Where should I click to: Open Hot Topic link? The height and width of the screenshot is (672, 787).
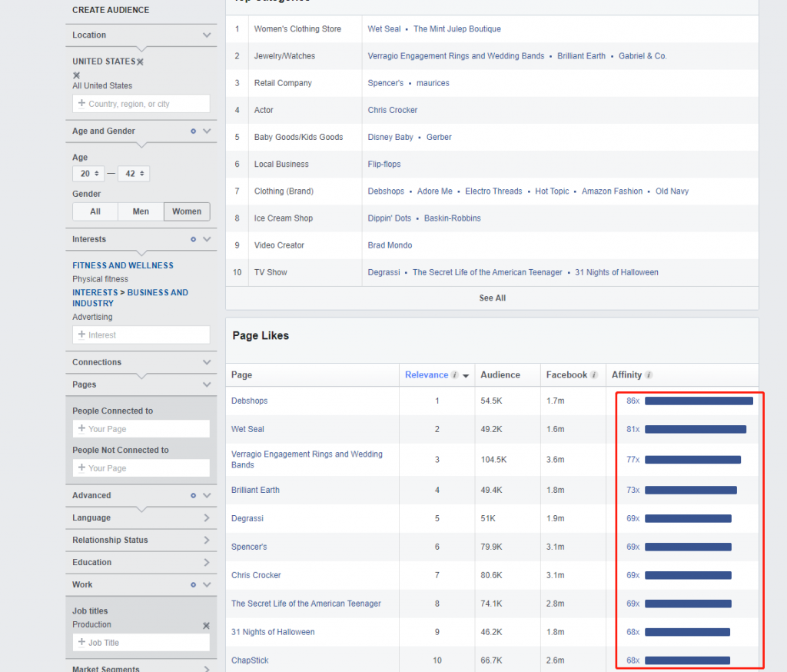point(552,191)
